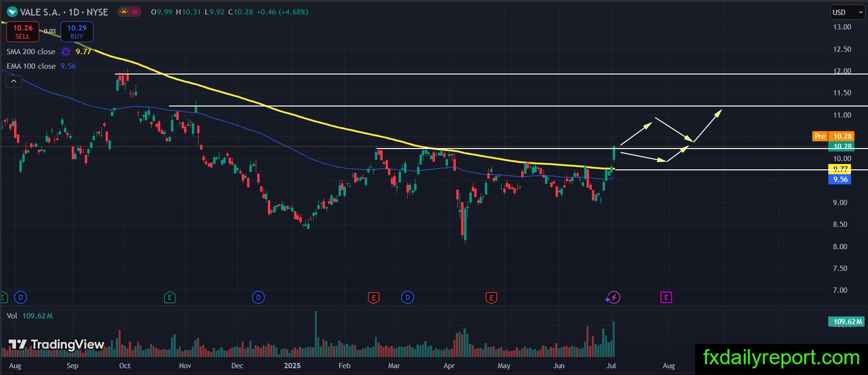
Task: Open the red late-April 2025 earnings marker
Action: coord(491,297)
